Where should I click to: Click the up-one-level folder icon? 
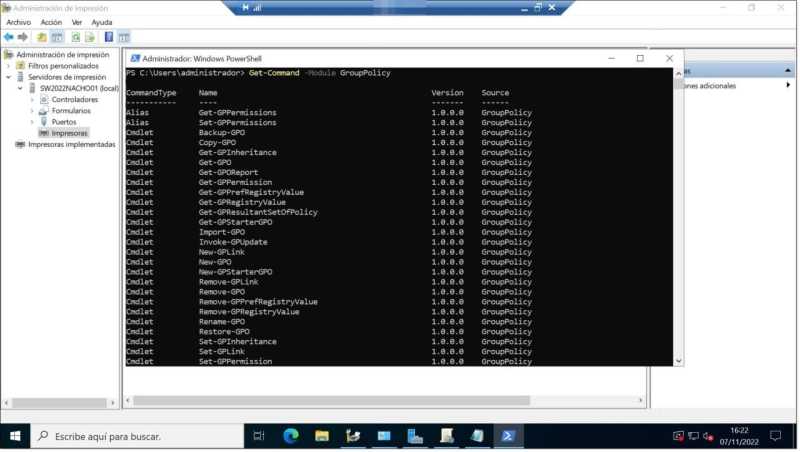(x=42, y=37)
